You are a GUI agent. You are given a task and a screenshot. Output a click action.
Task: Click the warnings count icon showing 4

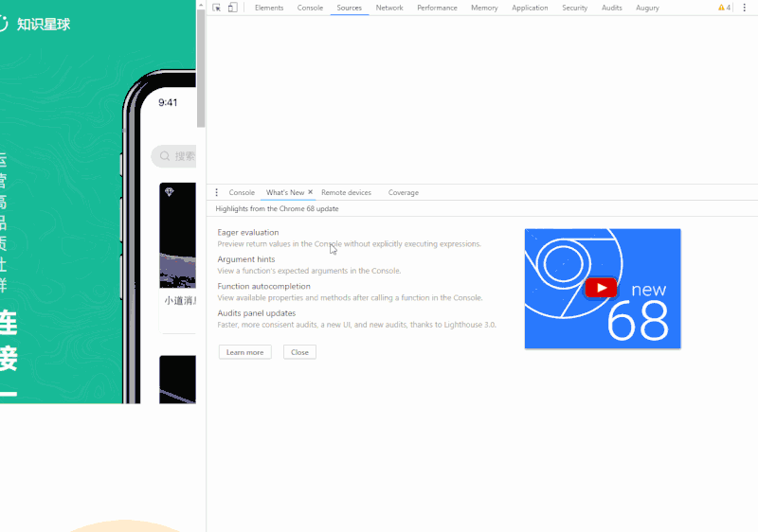[724, 8]
